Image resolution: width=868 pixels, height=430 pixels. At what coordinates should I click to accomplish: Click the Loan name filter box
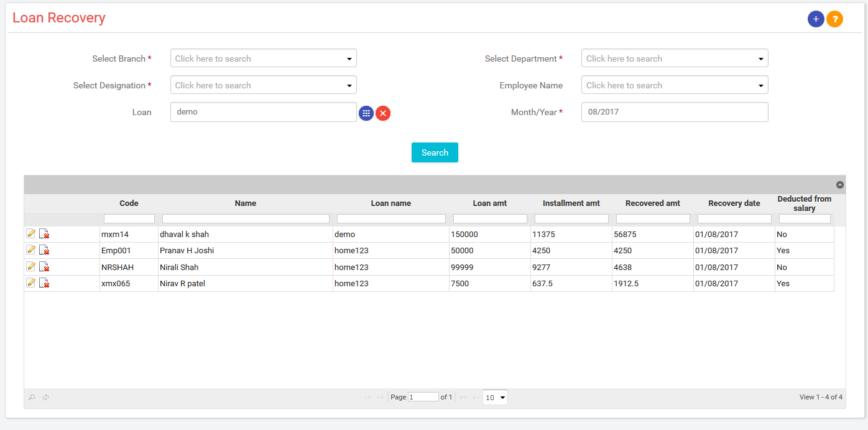[x=391, y=219]
